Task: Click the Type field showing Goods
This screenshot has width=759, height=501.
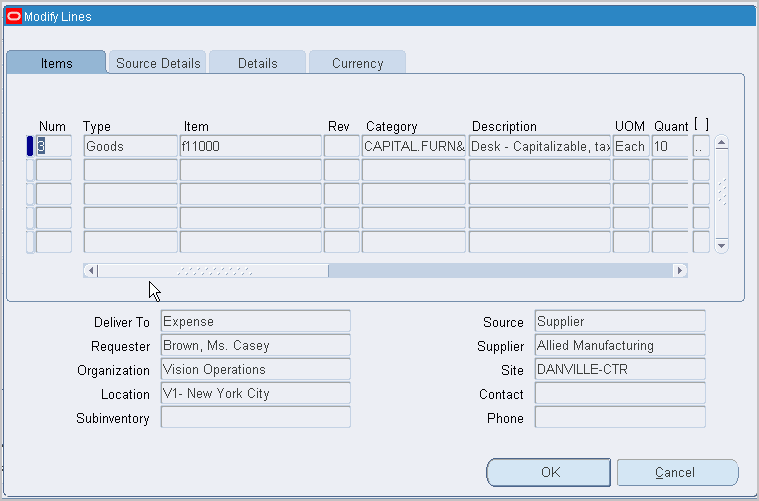Action: point(131,146)
